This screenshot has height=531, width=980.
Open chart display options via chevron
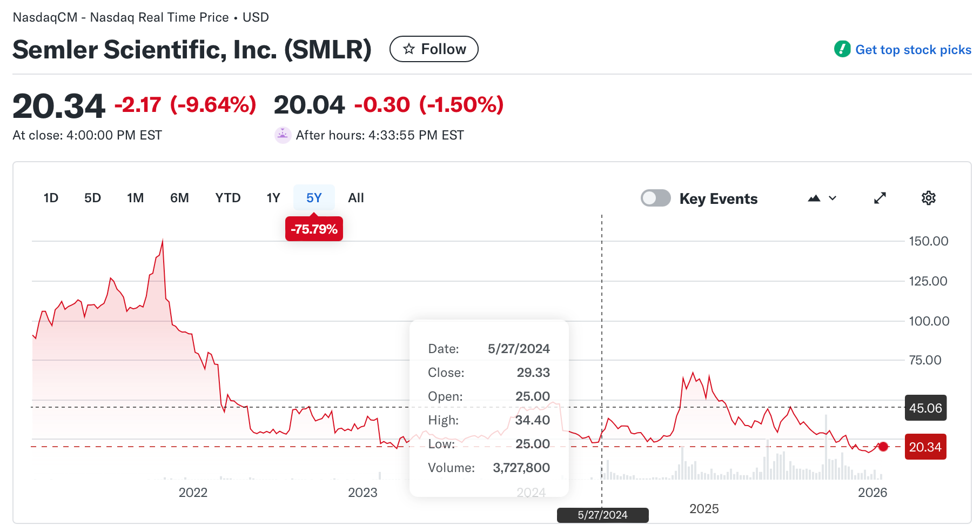coord(832,198)
